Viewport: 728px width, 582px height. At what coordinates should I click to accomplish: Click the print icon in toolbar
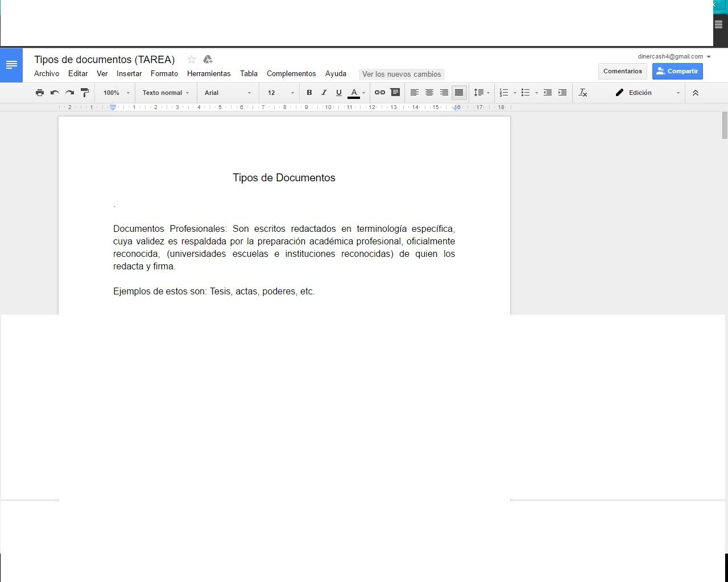(x=40, y=93)
